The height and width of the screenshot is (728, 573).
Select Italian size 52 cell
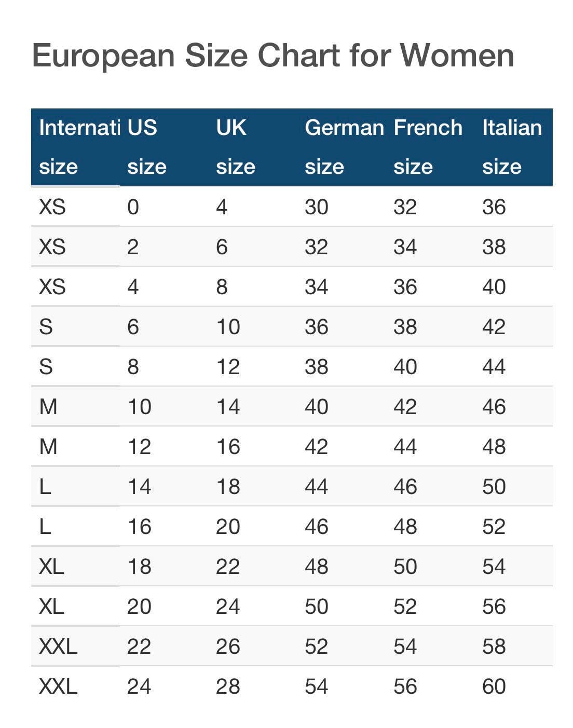(x=494, y=527)
